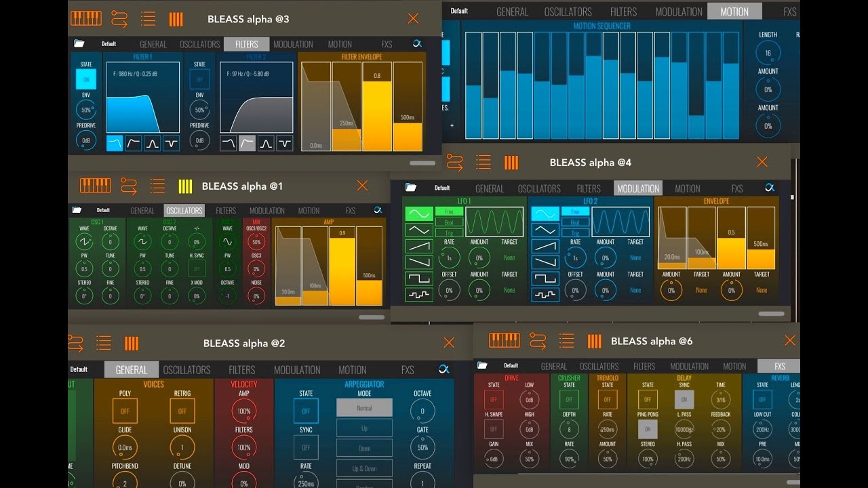Open keyboard view in BLEASS alpha @3
Screen dimensions: 868x488
[86, 18]
